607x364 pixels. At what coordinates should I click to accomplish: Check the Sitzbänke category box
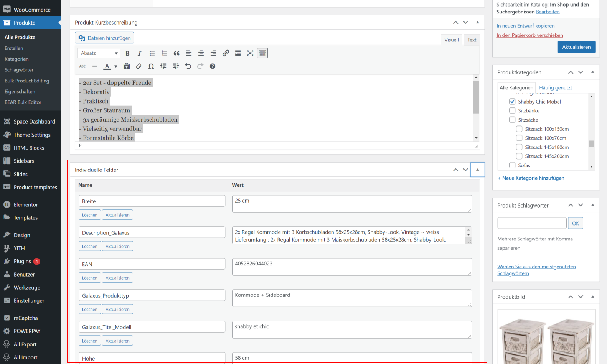tap(512, 110)
